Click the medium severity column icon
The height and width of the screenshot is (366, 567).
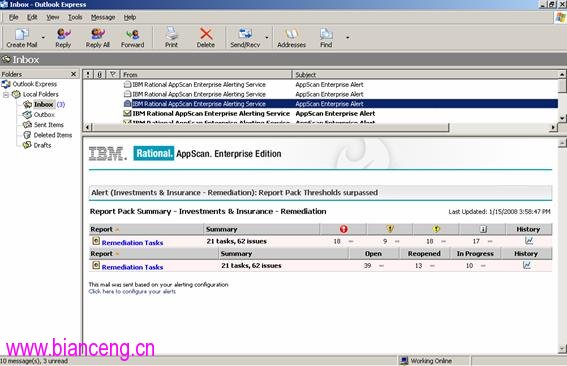(x=390, y=229)
